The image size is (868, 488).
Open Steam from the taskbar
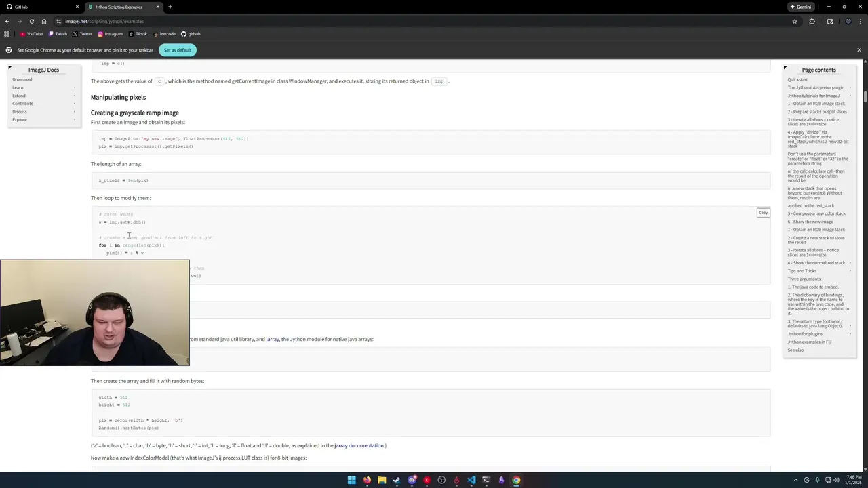(x=397, y=480)
